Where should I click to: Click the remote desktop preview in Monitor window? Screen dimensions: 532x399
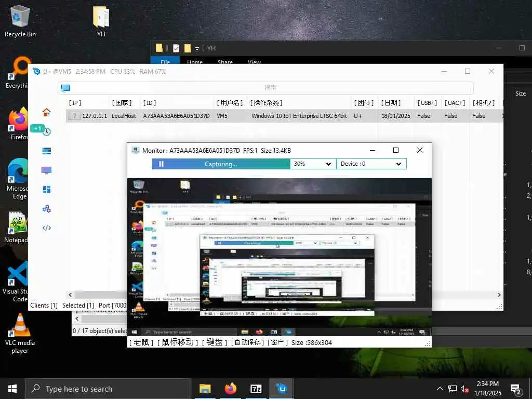[279, 257]
